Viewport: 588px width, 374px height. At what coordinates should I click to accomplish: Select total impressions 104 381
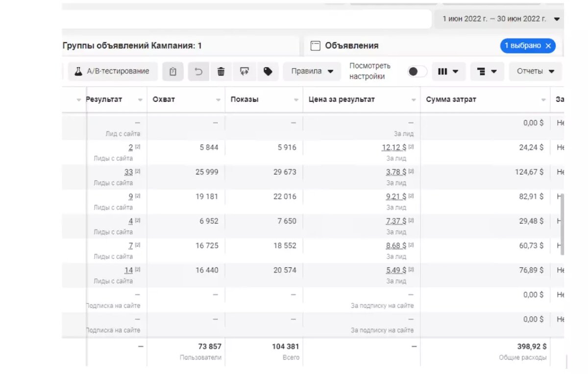286,346
